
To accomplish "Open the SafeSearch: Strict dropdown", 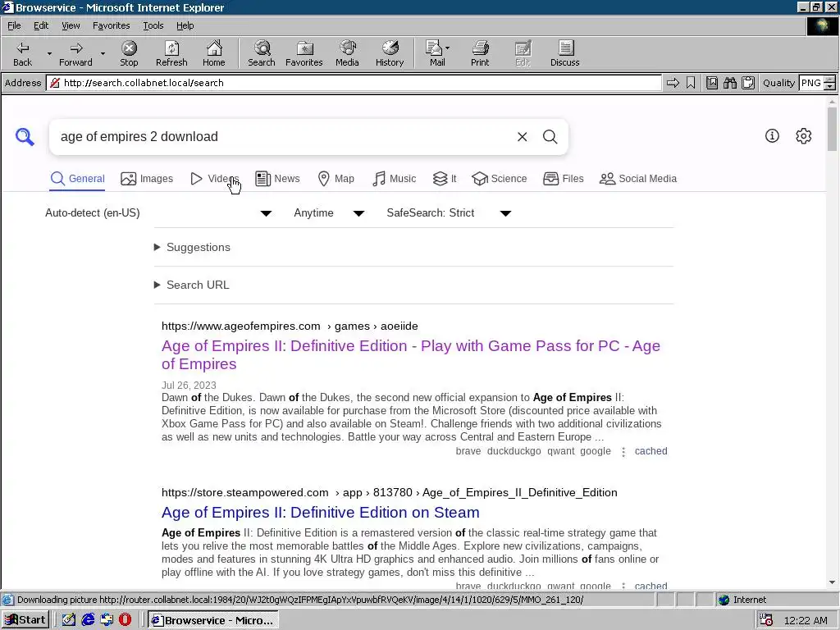I will [x=449, y=213].
